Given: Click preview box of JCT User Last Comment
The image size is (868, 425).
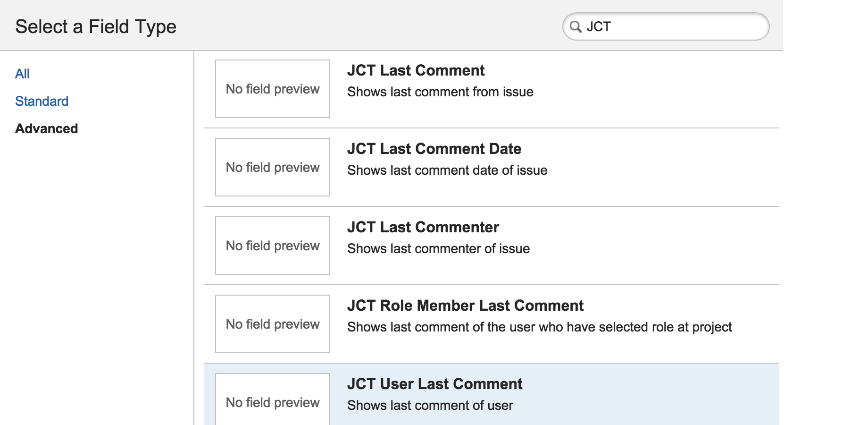Looking at the screenshot, I should pyautogui.click(x=273, y=399).
